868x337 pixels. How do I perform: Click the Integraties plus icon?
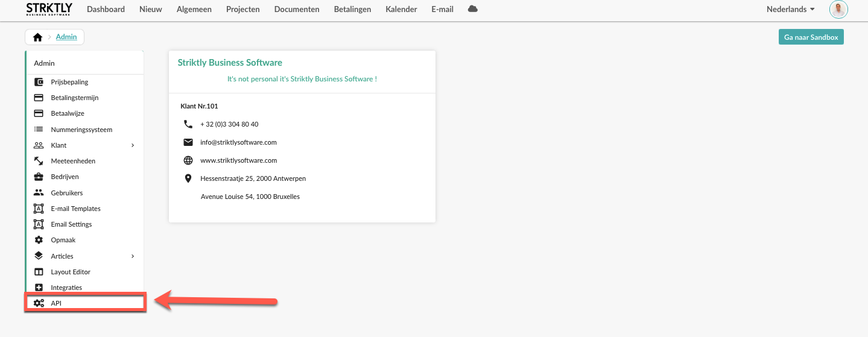coord(39,288)
